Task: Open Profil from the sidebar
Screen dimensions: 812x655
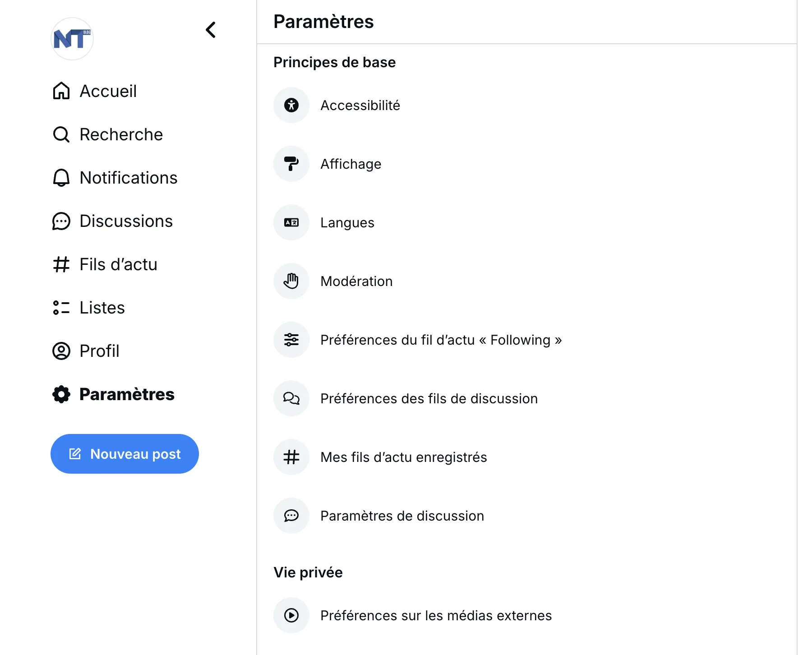Action: (x=99, y=351)
